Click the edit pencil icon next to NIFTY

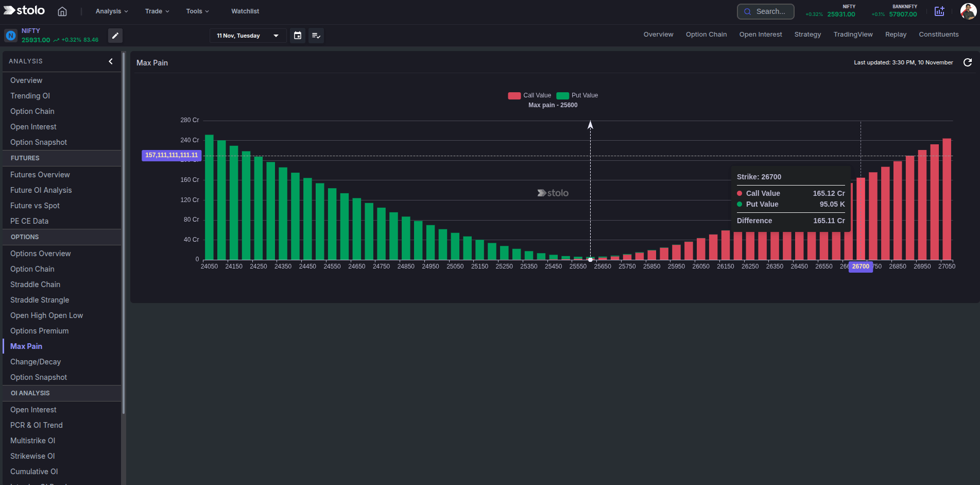point(115,36)
